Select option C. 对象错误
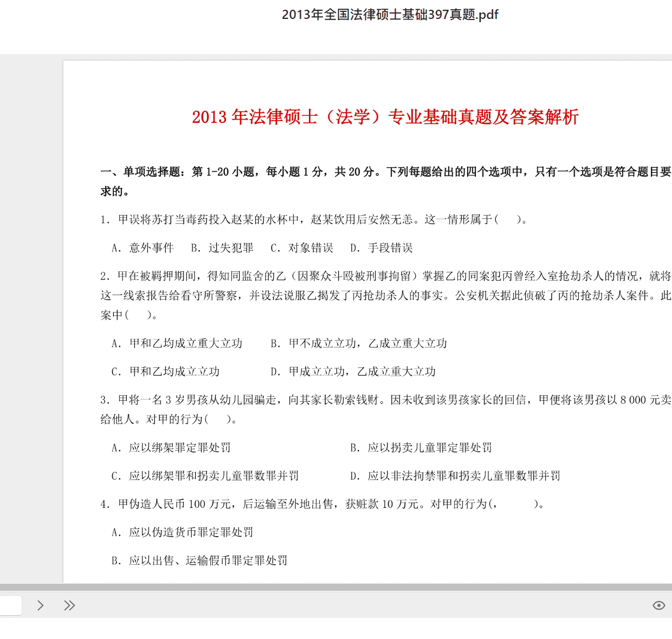This screenshot has width=672, height=639. coord(302,248)
